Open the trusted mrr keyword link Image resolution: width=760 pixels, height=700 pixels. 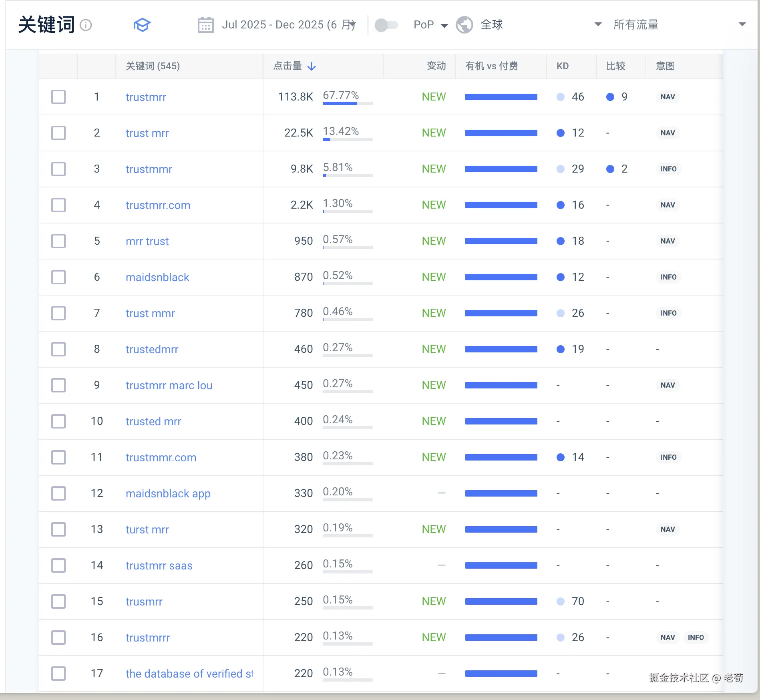[x=153, y=422]
